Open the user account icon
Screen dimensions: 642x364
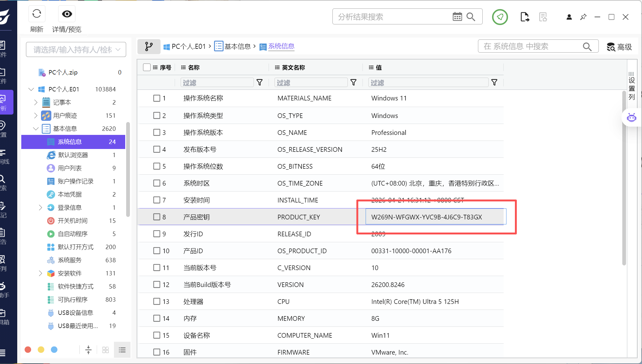pyautogui.click(x=569, y=17)
